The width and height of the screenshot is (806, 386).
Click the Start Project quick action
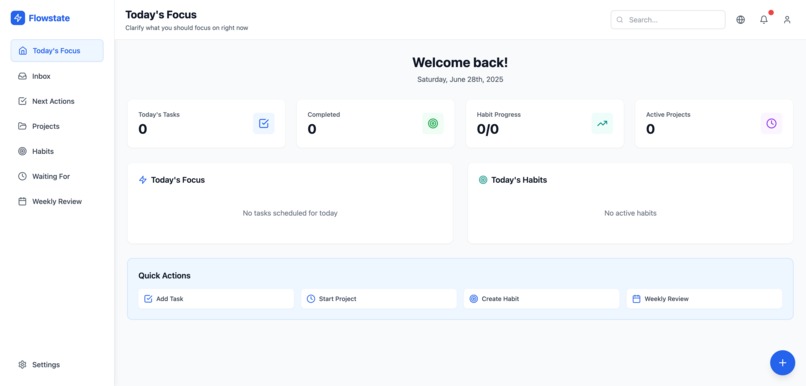379,299
